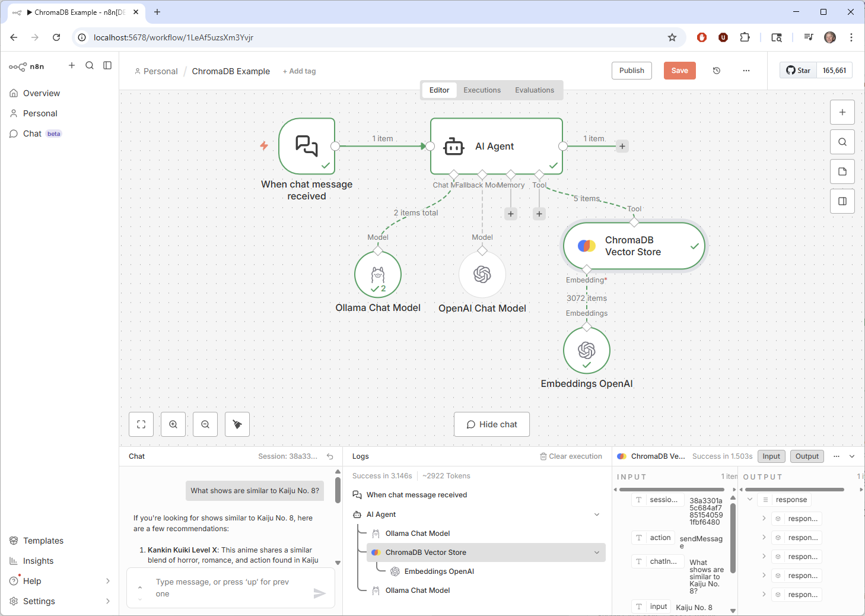Open the Chrome three-dot menu
The height and width of the screenshot is (616, 865).
[x=851, y=37]
